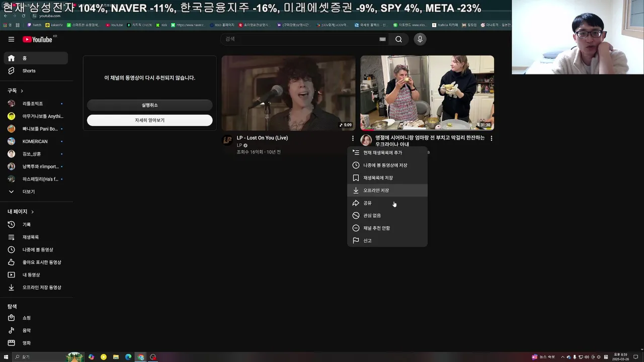Click the YouTube logo
The height and width of the screenshot is (362, 644).
pyautogui.click(x=38, y=39)
